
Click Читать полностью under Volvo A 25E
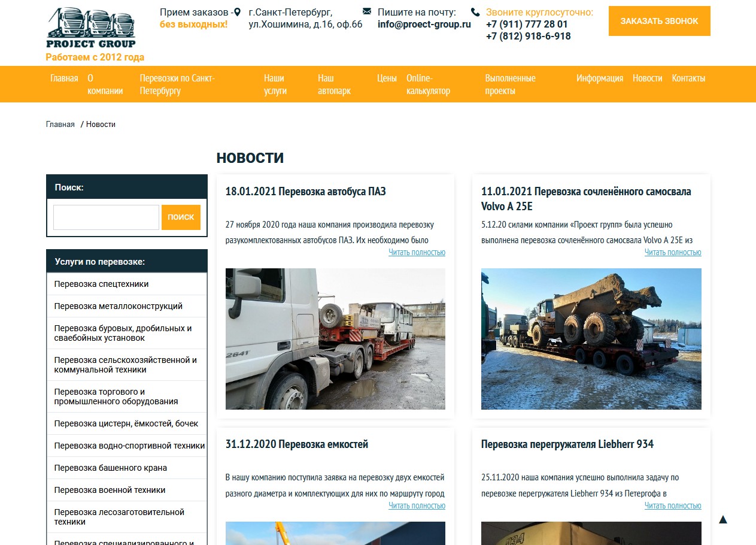673,252
